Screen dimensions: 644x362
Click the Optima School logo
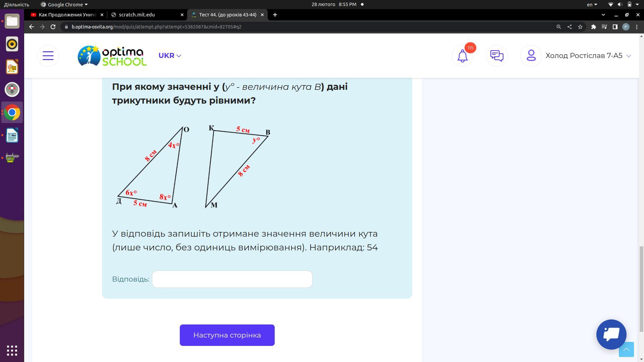tap(112, 56)
